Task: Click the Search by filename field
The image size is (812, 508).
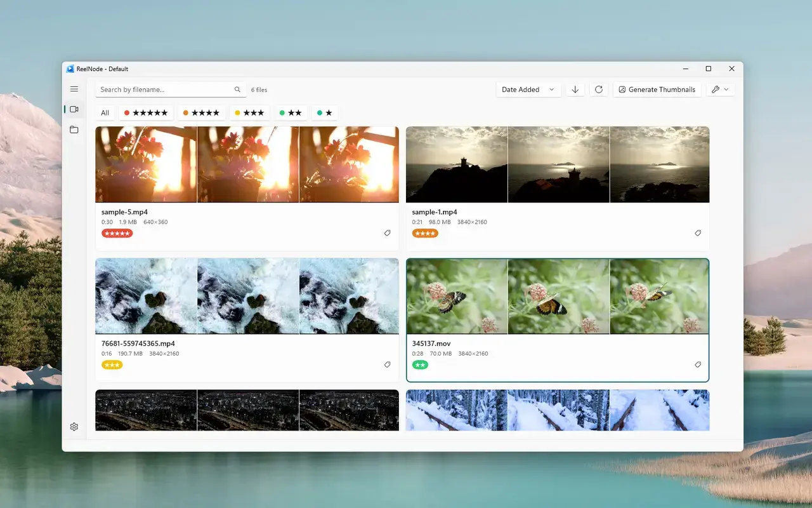Action: [165, 90]
